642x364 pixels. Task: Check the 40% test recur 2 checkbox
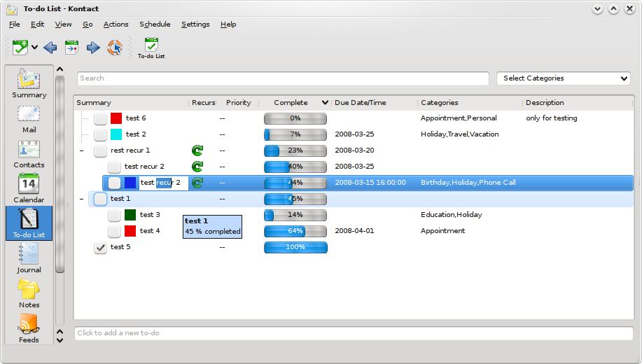pyautogui.click(x=114, y=167)
